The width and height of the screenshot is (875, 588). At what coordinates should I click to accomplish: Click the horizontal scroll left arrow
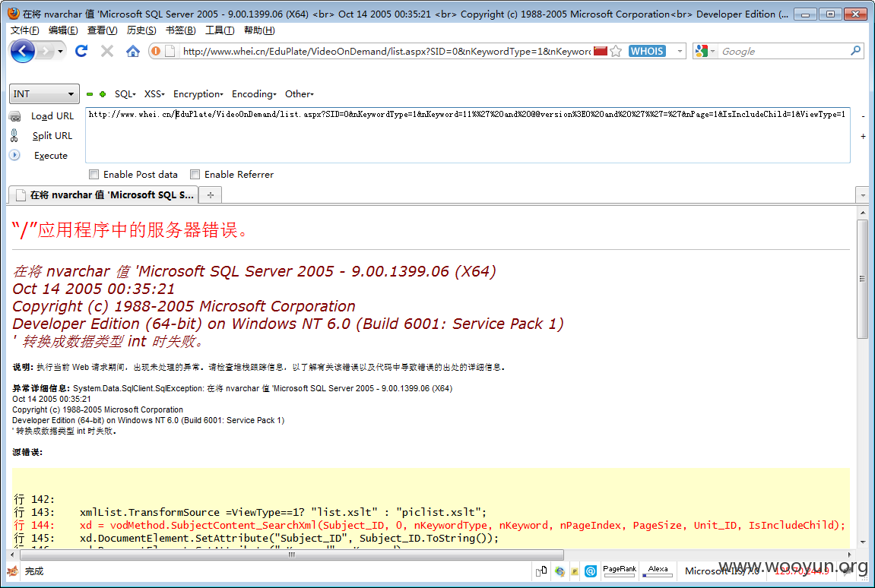12,555
